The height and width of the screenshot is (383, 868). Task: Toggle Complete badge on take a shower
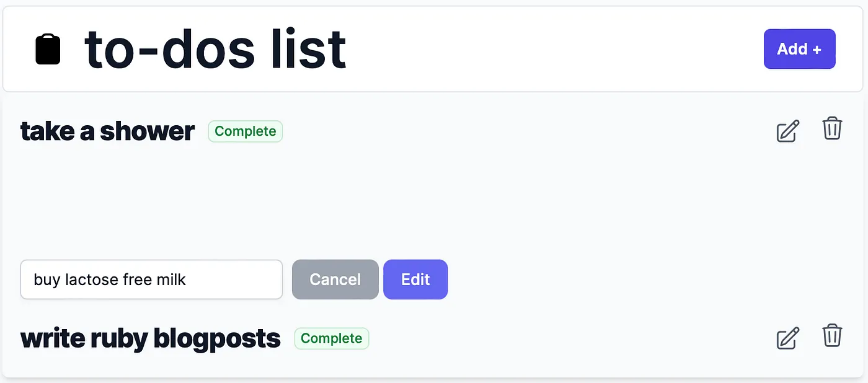coord(246,131)
